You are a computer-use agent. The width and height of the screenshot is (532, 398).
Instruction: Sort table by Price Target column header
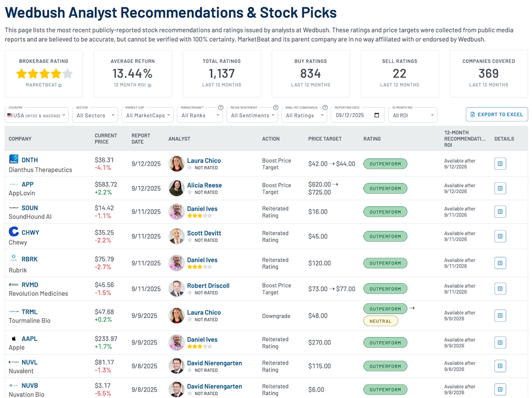tap(325, 138)
